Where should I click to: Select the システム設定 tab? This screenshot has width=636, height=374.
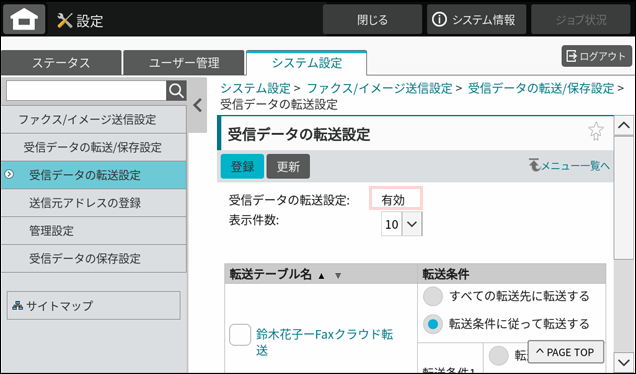pos(307,63)
